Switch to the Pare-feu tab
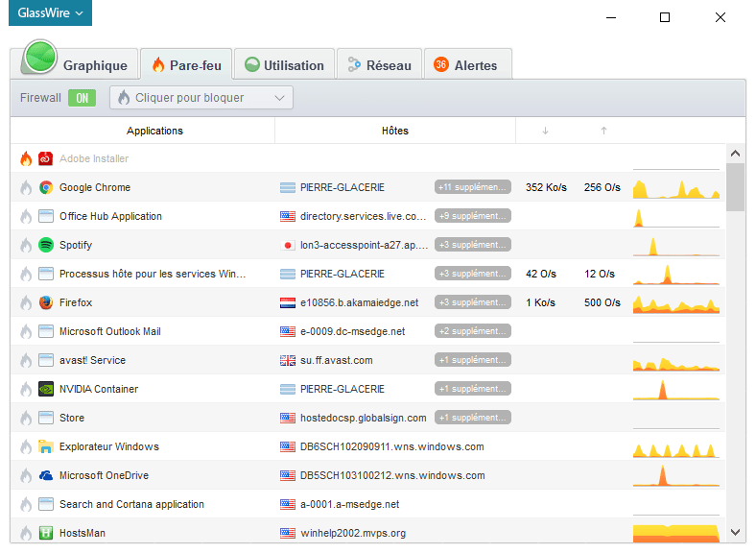Screen dimensions: 756x553 [x=186, y=64]
